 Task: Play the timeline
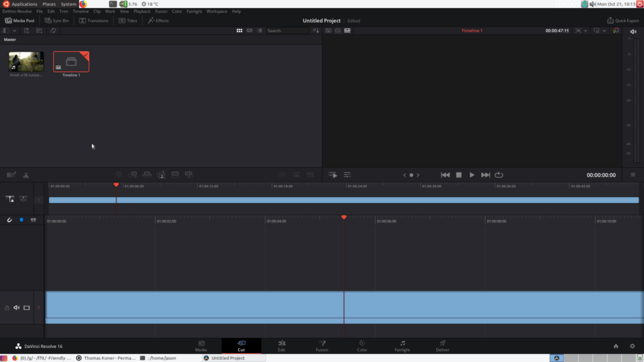click(x=472, y=175)
